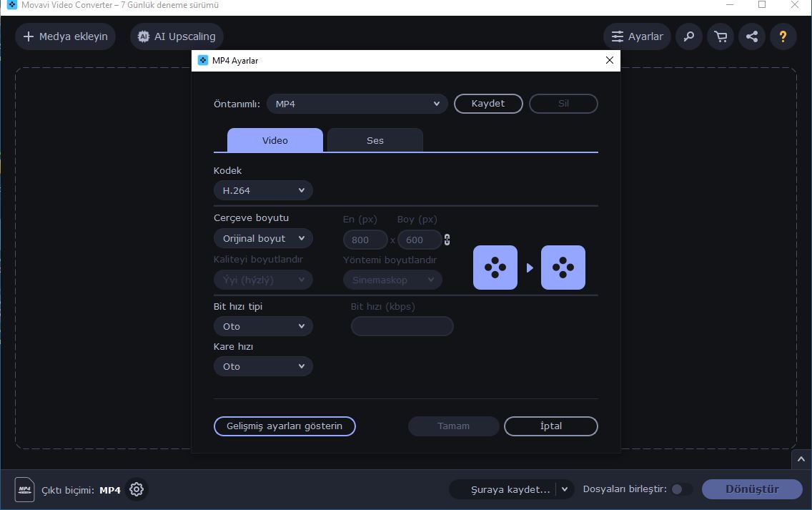Click the Dönüştür convert button
This screenshot has width=812, height=510.
[x=752, y=489]
